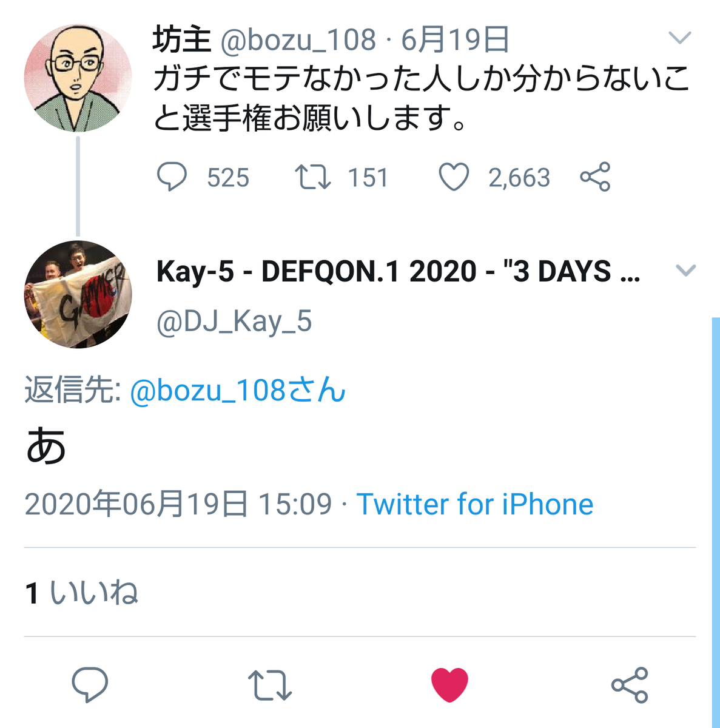This screenshot has width=720, height=728.
Task: View the 1 いいね likes list
Action: (x=82, y=593)
